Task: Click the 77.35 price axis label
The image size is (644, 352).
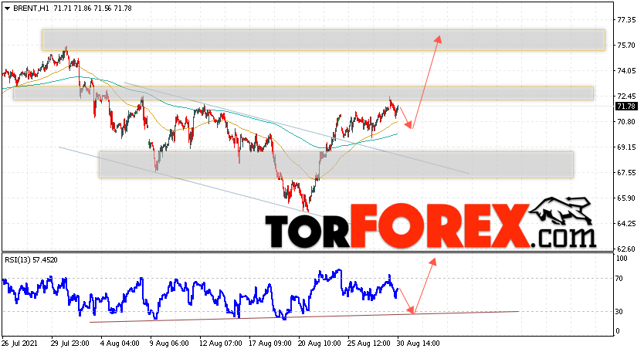Action: [627, 20]
